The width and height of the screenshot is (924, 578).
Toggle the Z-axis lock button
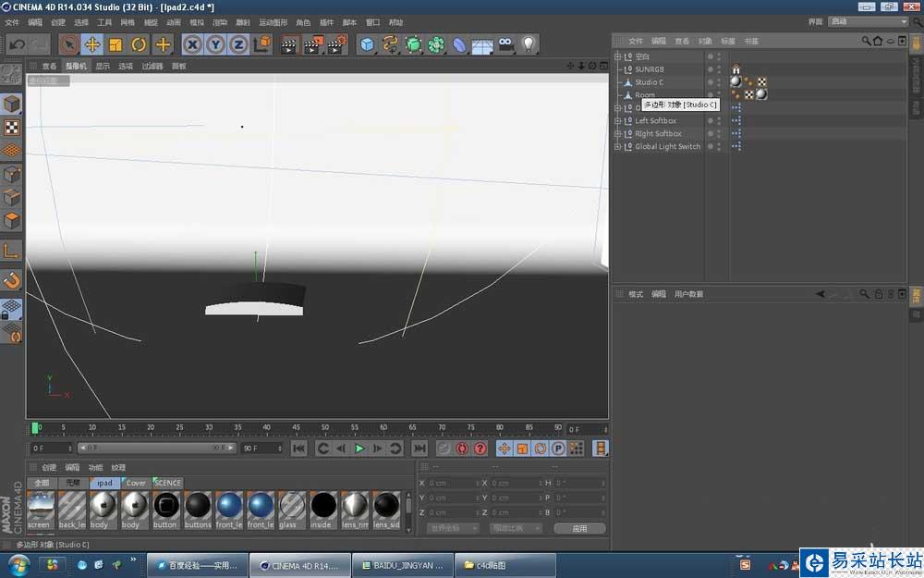tap(238, 43)
